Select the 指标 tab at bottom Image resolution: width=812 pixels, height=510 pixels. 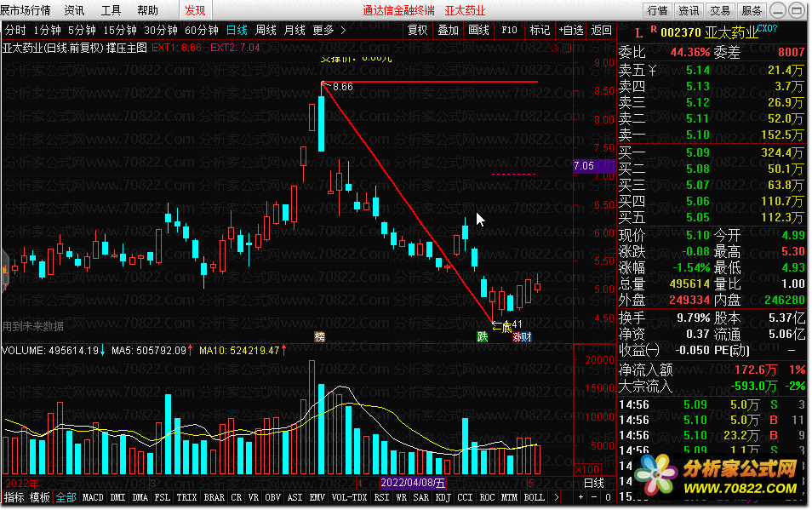pos(14,497)
